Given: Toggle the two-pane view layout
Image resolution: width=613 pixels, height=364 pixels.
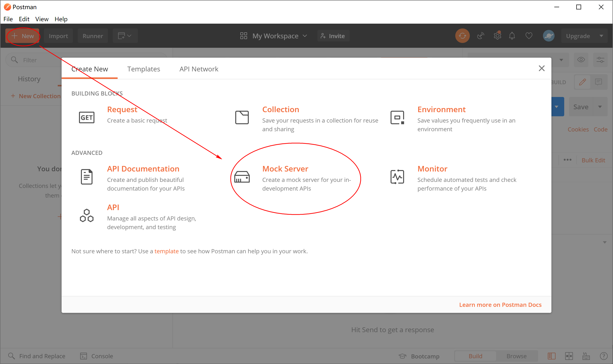Looking at the screenshot, I should [x=569, y=356].
